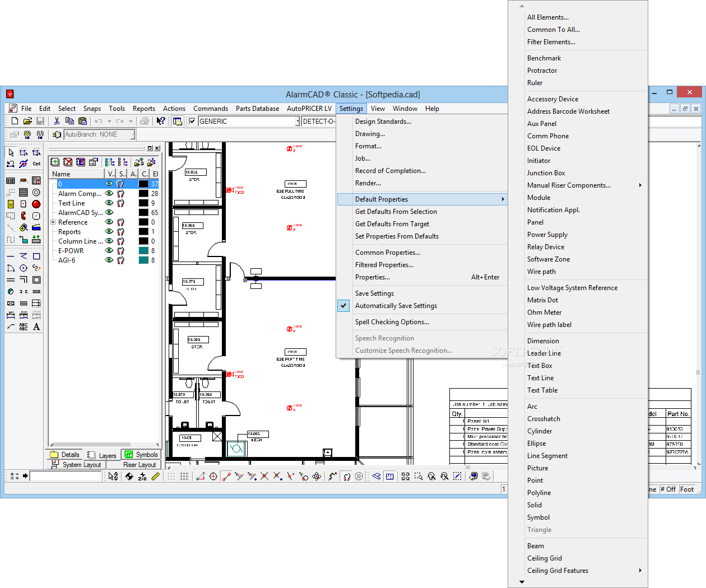This screenshot has width=706, height=588.
Task: Select the red telephone device tool
Action: coord(24,216)
